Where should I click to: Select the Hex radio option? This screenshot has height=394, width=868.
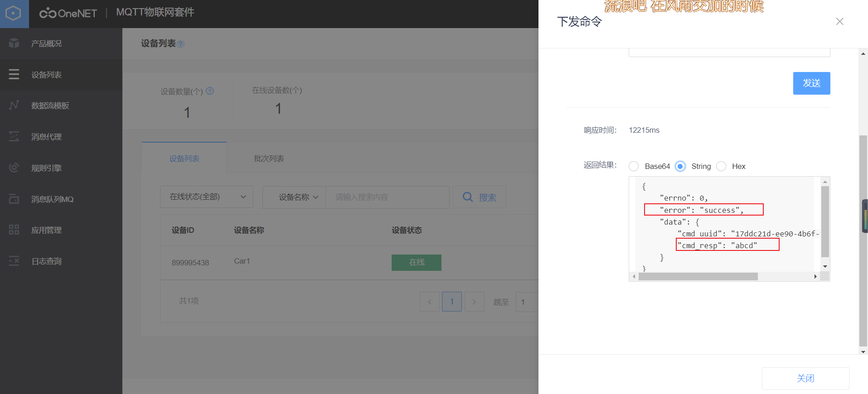[x=721, y=166]
